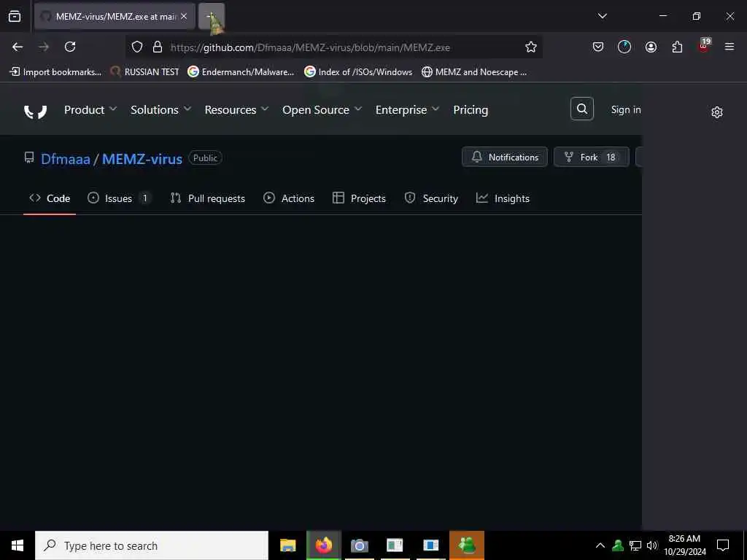Image resolution: width=747 pixels, height=560 pixels.
Task: Click the green people taskbar app icon
Action: coord(467,545)
